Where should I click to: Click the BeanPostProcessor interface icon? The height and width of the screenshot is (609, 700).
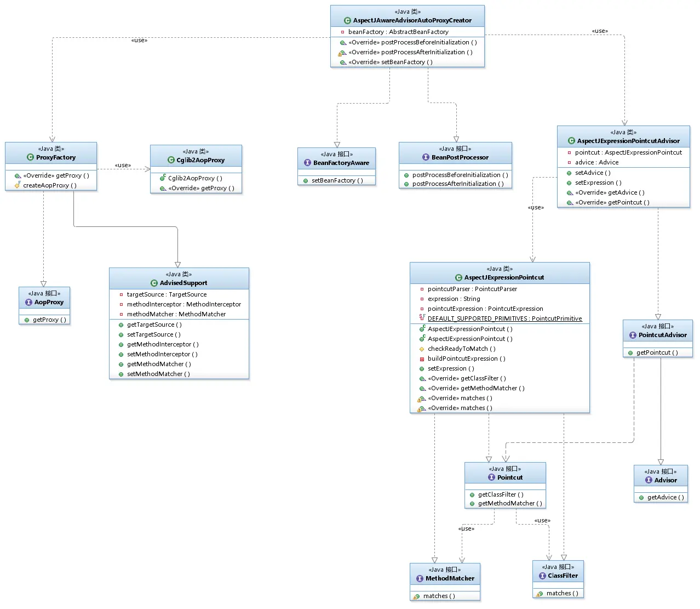426,157
